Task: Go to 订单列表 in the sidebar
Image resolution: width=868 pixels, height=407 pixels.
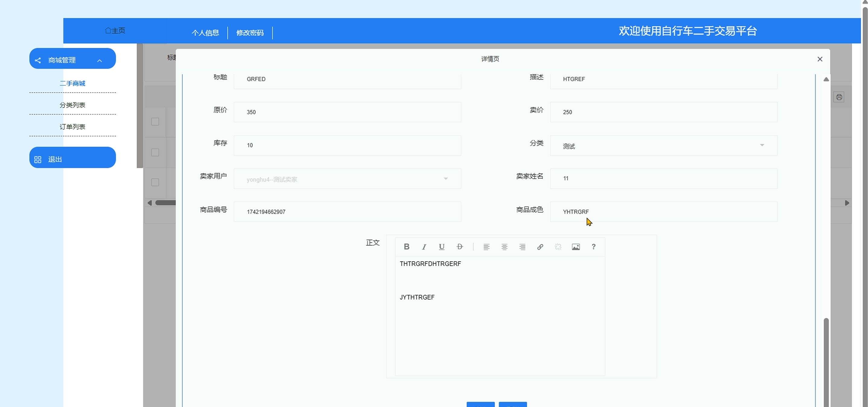Action: point(72,127)
